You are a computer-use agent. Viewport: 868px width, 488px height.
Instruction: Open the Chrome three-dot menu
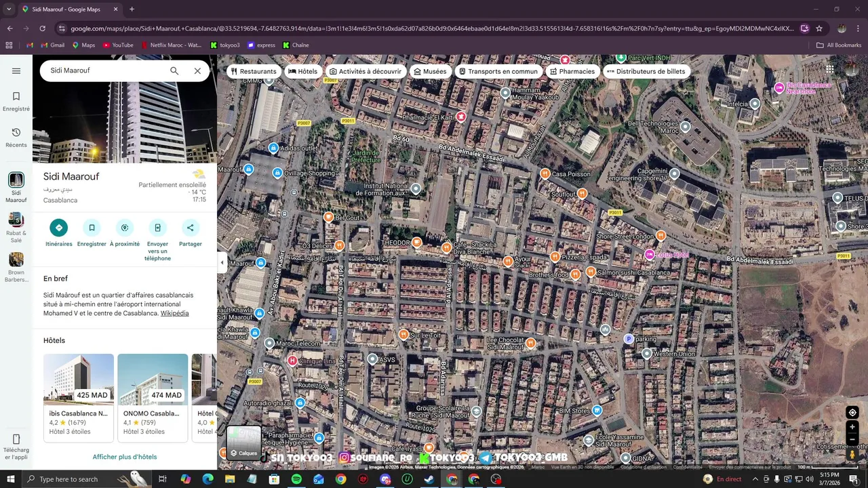[859, 28]
